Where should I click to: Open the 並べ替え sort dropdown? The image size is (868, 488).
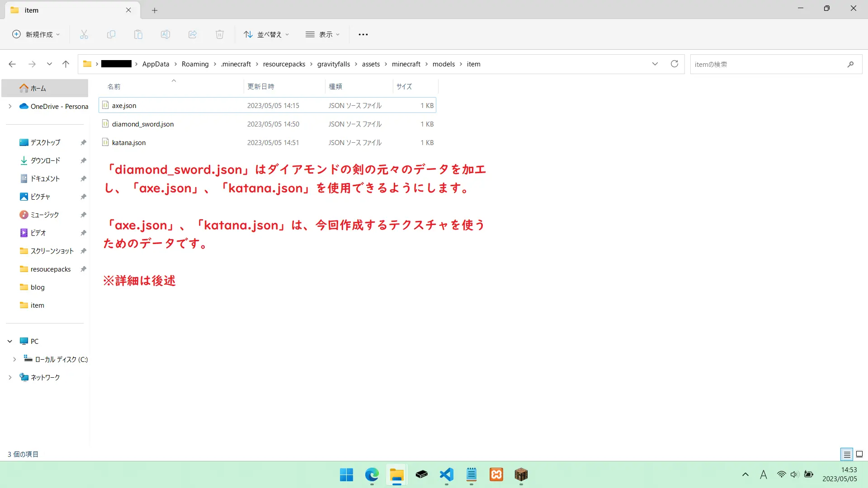coord(266,34)
